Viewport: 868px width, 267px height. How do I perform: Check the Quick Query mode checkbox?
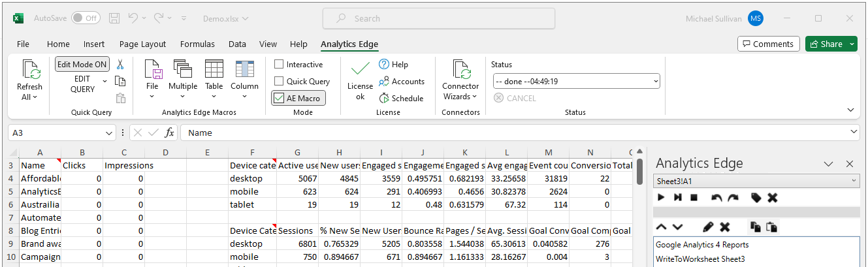coord(280,81)
